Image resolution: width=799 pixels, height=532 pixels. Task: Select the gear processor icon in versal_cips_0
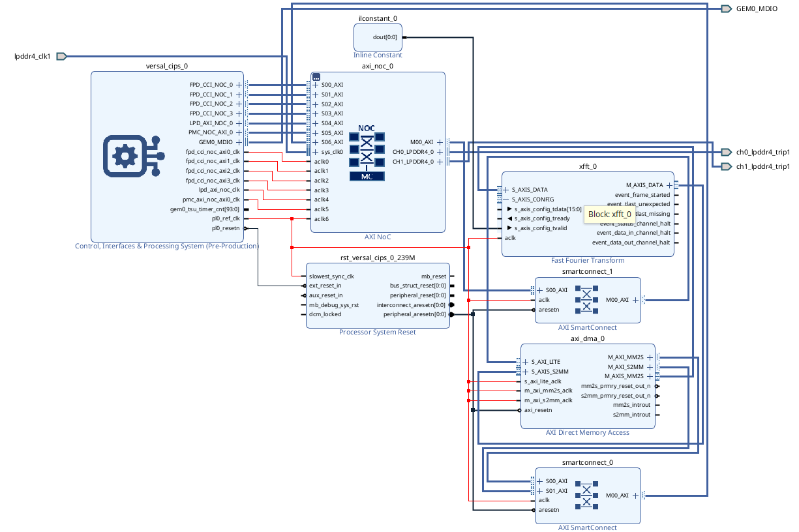point(133,156)
